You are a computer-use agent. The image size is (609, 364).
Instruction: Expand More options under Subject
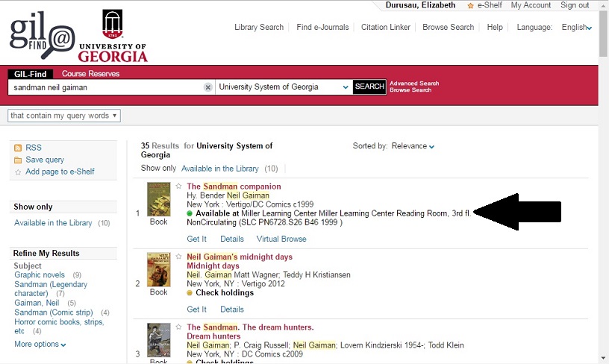[x=40, y=345]
